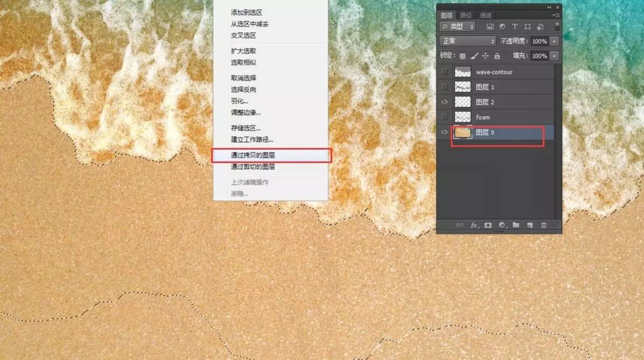Click the lock position move icon
The image size is (644, 360).
coord(485,56)
